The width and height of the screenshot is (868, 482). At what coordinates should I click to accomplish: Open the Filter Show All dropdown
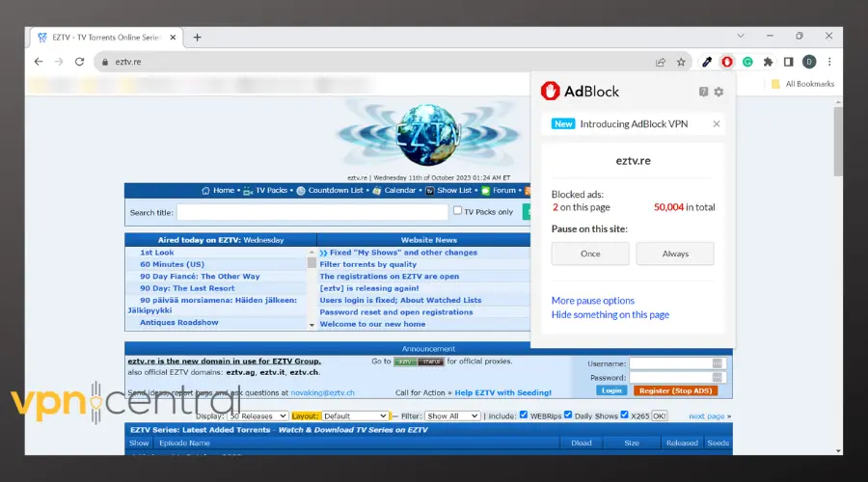tap(452, 416)
